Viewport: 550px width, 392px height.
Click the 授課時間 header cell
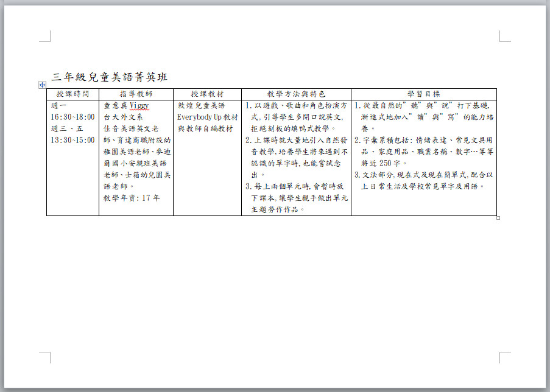click(x=72, y=94)
